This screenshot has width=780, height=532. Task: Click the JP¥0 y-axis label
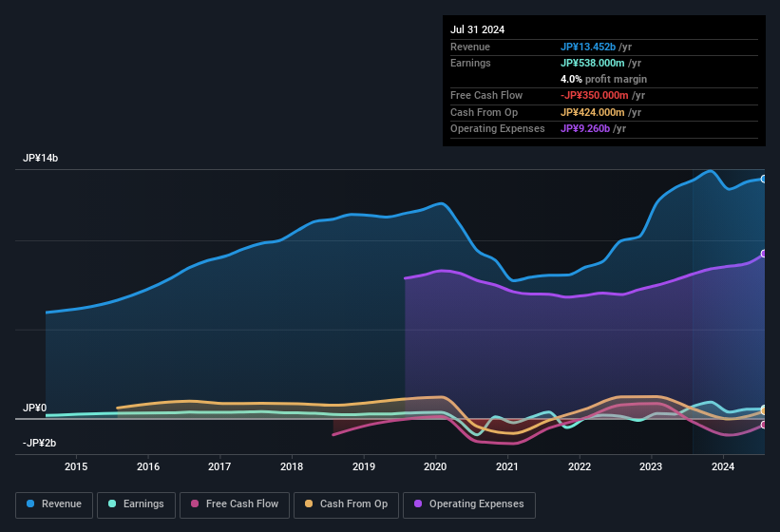point(35,408)
